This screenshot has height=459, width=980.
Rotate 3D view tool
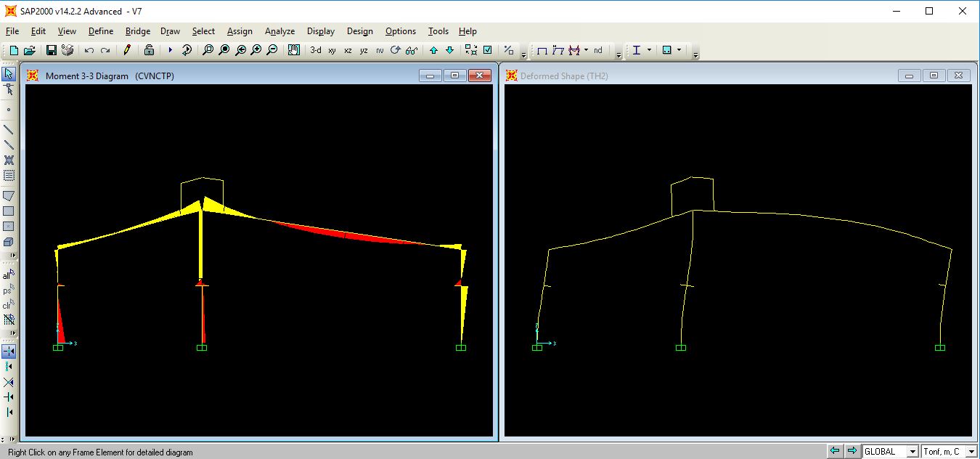tap(396, 50)
